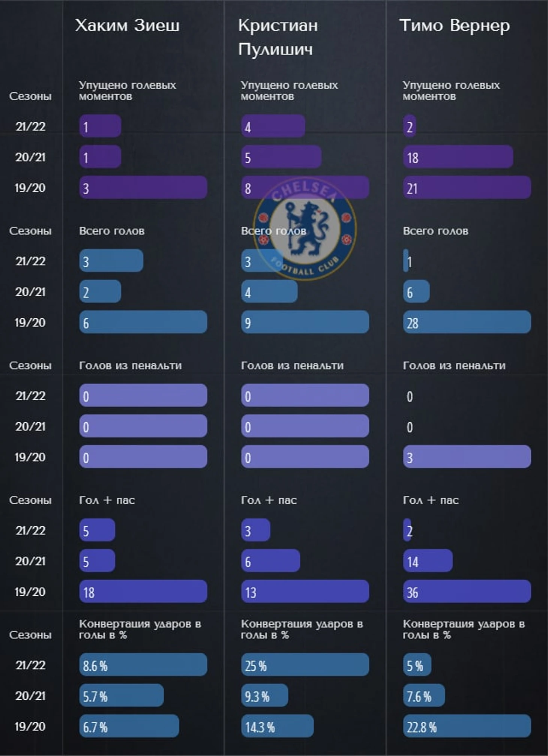Click Вернер's 19/20 penalty goals bar showing 3

tap(467, 456)
